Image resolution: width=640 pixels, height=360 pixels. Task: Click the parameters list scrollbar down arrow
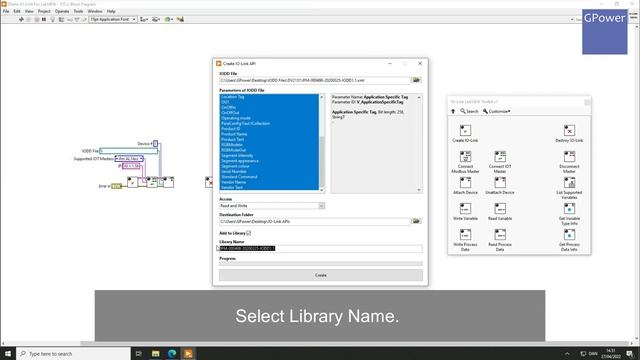322,189
